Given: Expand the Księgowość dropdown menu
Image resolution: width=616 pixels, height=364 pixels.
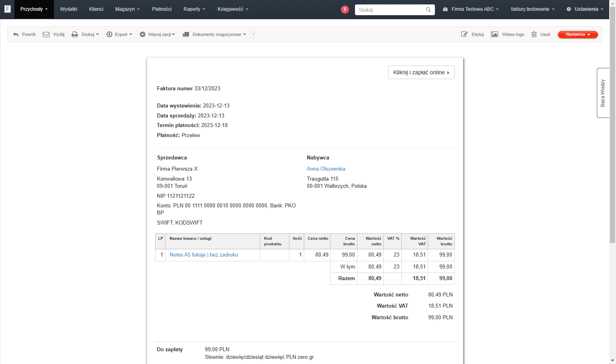Looking at the screenshot, I should [x=233, y=9].
